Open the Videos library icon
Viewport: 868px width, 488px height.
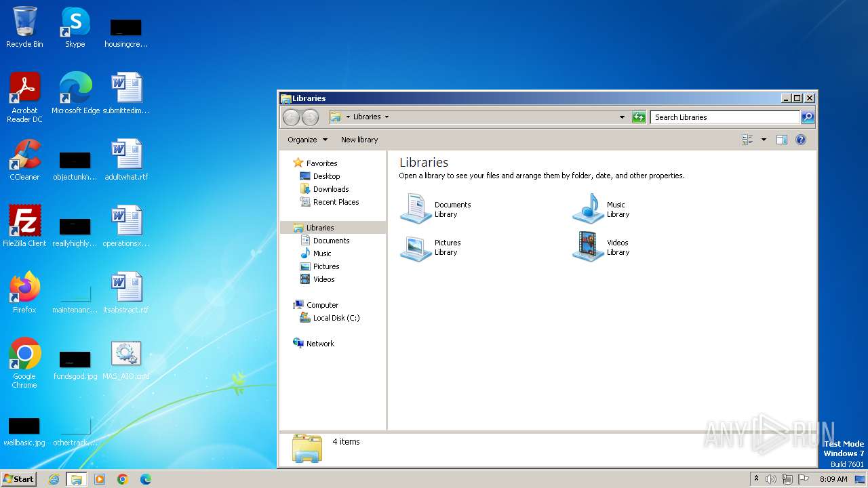588,247
